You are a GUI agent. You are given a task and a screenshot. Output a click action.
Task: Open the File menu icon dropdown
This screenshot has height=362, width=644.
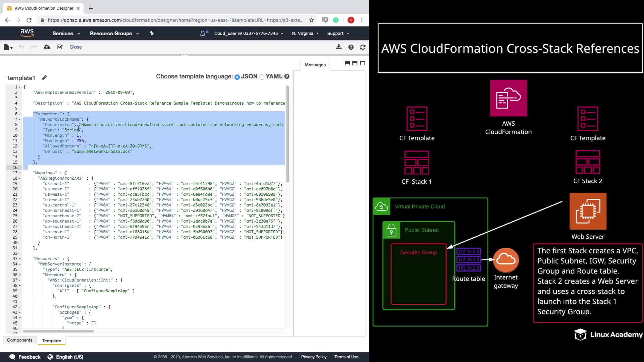click(x=8, y=47)
